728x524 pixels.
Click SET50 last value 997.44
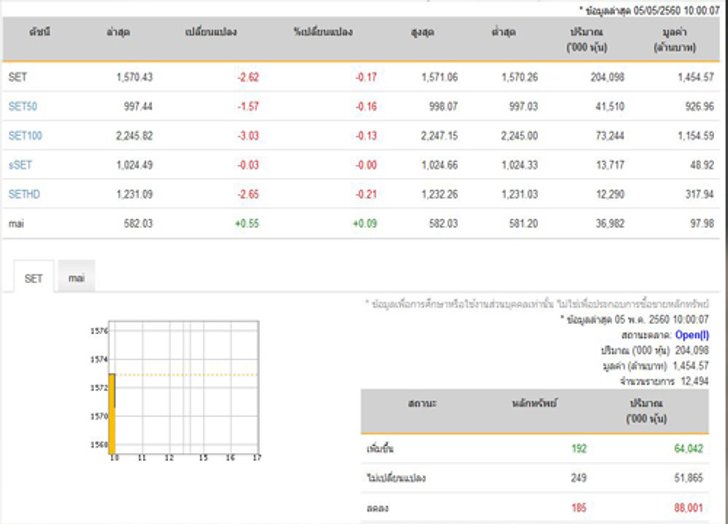click(138, 106)
